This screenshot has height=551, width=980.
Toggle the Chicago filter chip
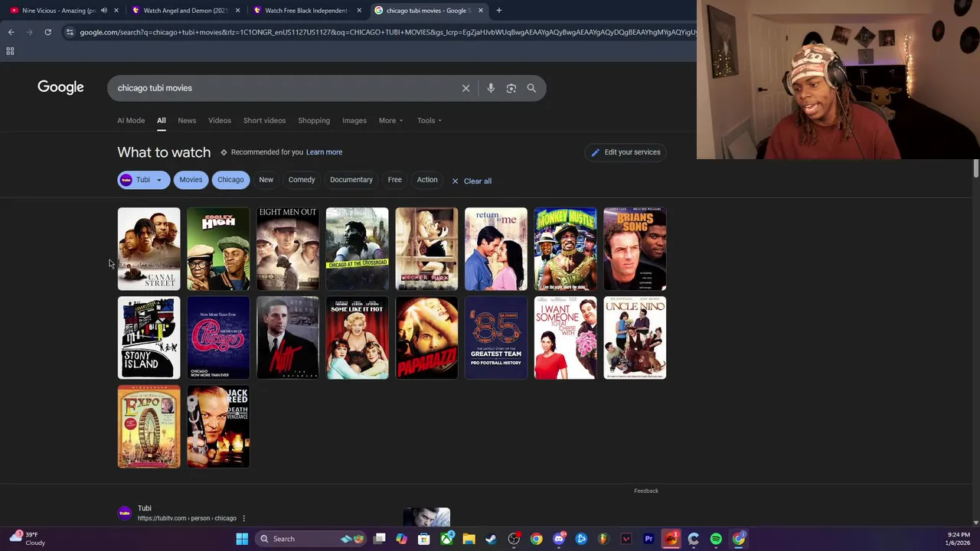[230, 180]
